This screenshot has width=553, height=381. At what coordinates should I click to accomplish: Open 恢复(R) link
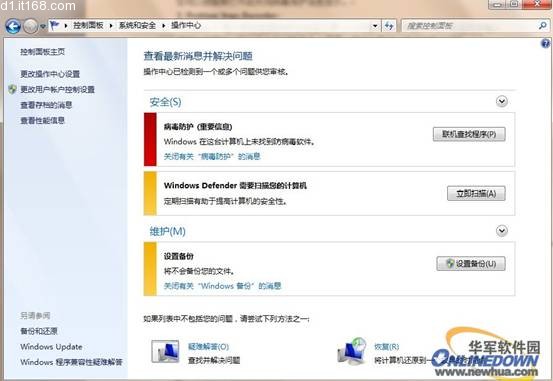click(x=387, y=346)
